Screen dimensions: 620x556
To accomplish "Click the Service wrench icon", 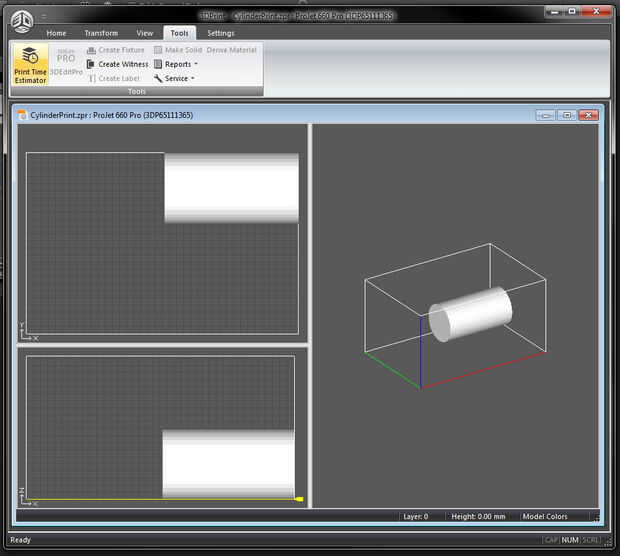I will 158,78.
